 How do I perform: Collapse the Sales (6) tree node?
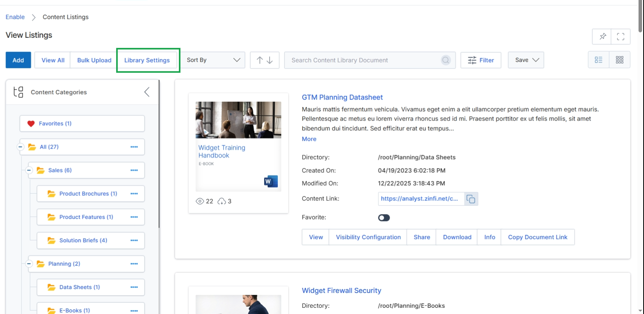(29, 170)
